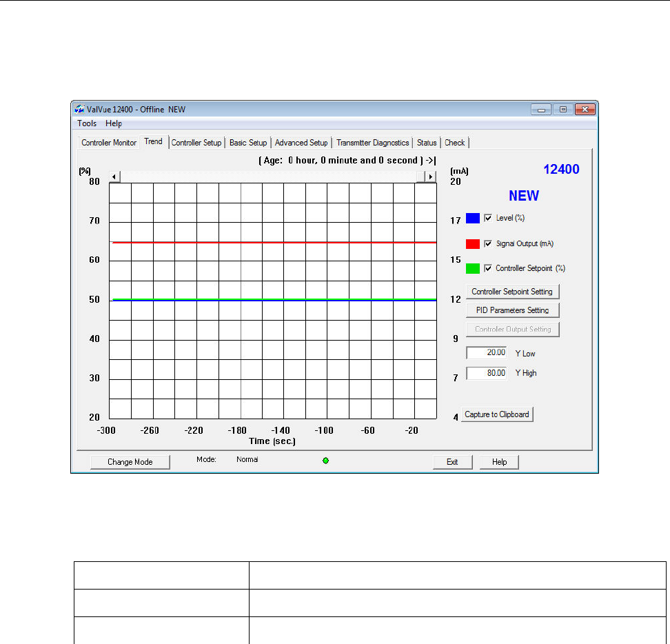Toggle the Level (%) checkbox
670x644 pixels.
[488, 218]
